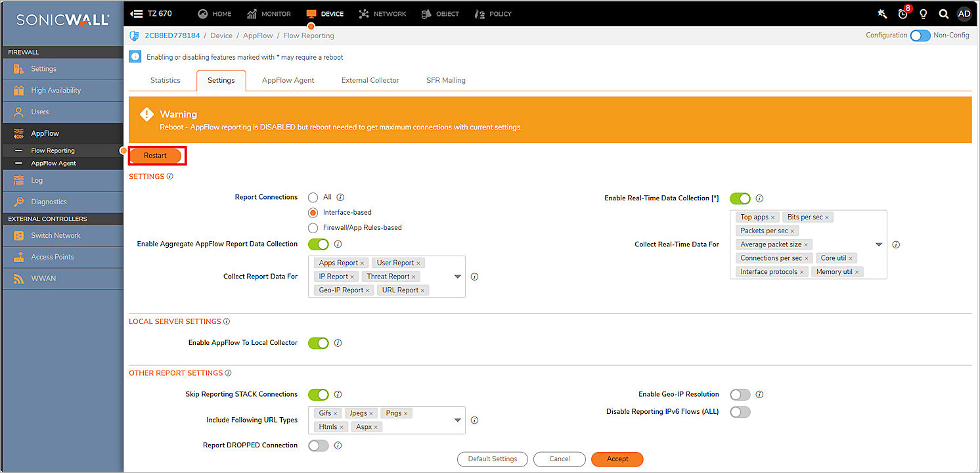Screen dimensions: 980x473
Task: Remove the Jpegs tag from URL types
Action: click(x=372, y=413)
